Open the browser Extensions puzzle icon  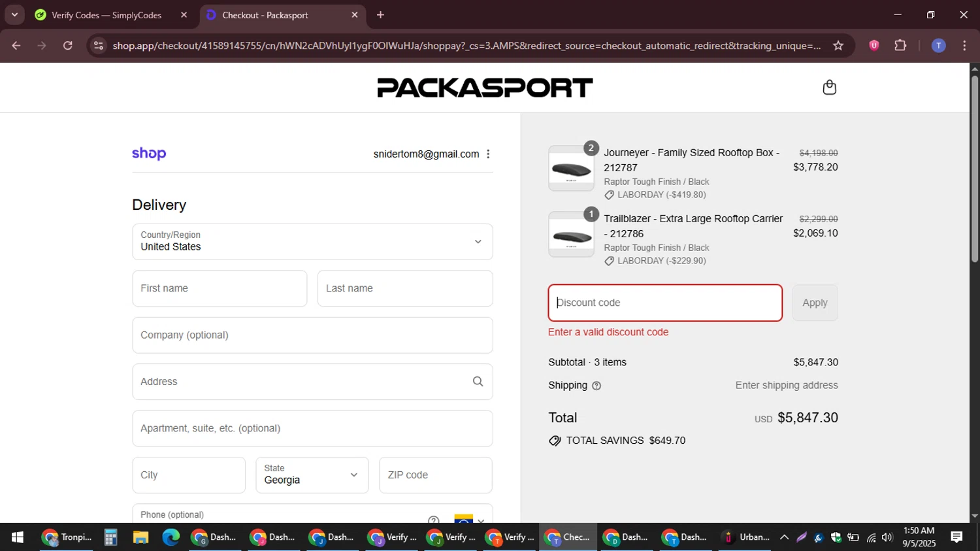900,46
